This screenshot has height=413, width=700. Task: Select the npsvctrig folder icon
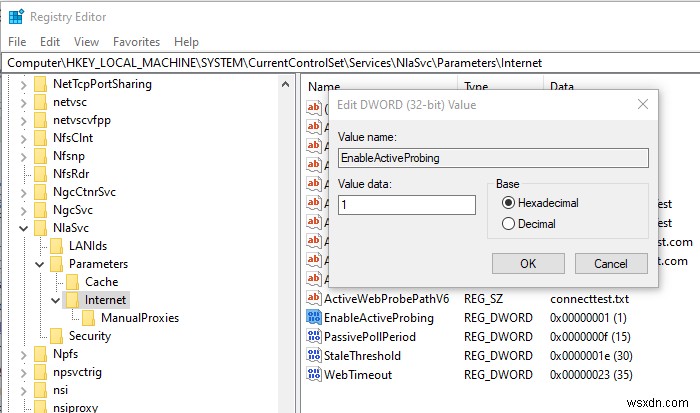tap(40, 372)
